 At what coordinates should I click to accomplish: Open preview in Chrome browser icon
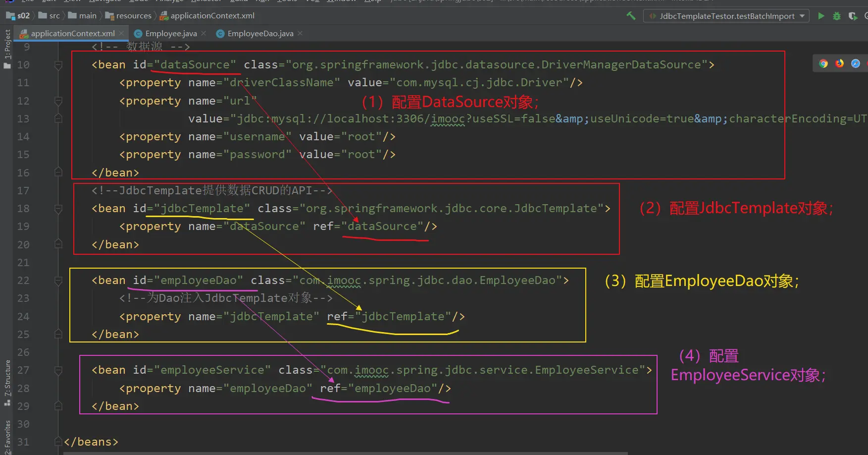823,63
